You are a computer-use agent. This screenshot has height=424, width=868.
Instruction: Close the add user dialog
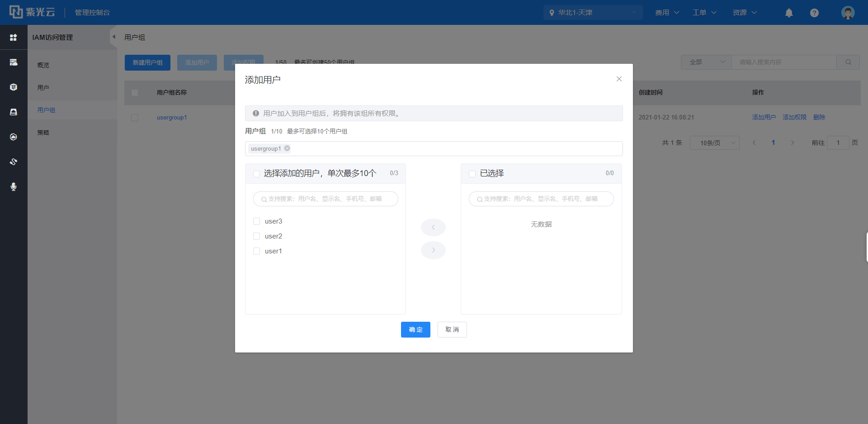pyautogui.click(x=619, y=79)
